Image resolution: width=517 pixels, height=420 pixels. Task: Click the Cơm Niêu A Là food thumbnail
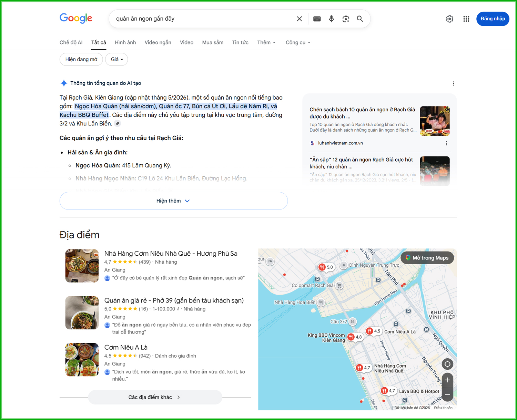tap(82, 359)
